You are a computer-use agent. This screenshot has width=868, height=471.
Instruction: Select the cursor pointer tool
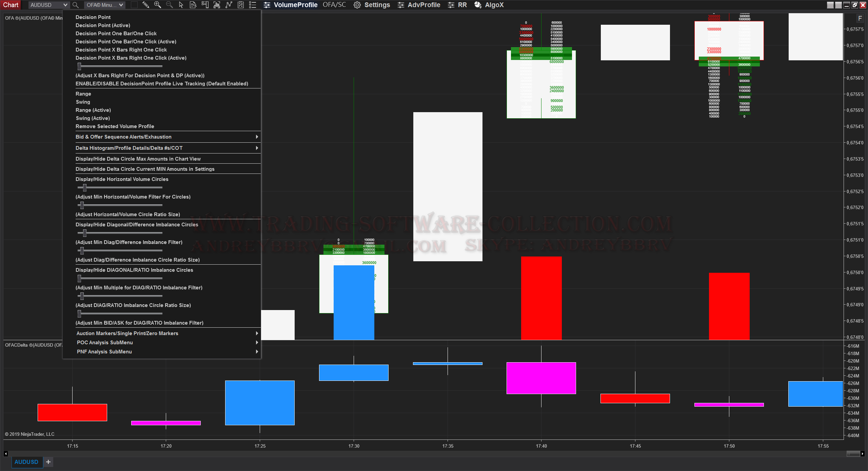pyautogui.click(x=181, y=5)
